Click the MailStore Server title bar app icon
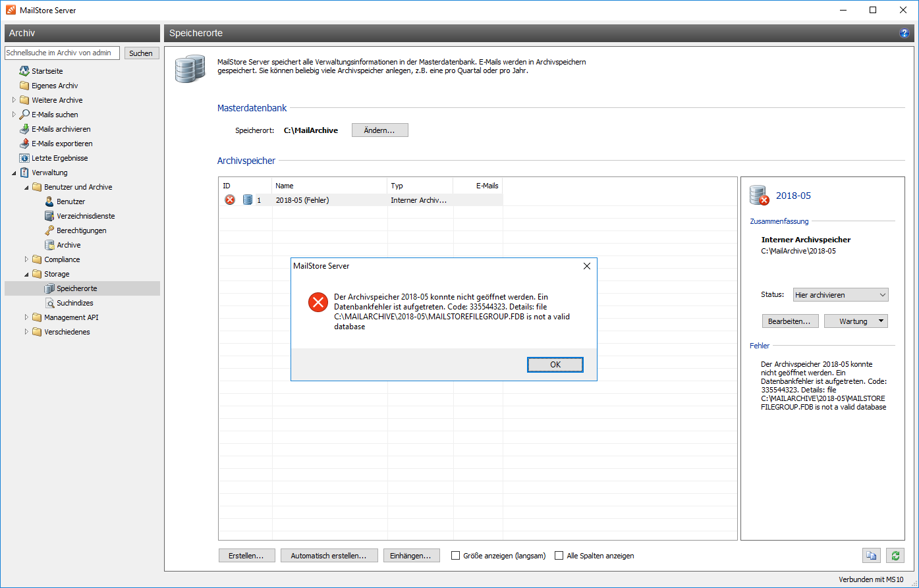919x588 pixels. (10, 10)
